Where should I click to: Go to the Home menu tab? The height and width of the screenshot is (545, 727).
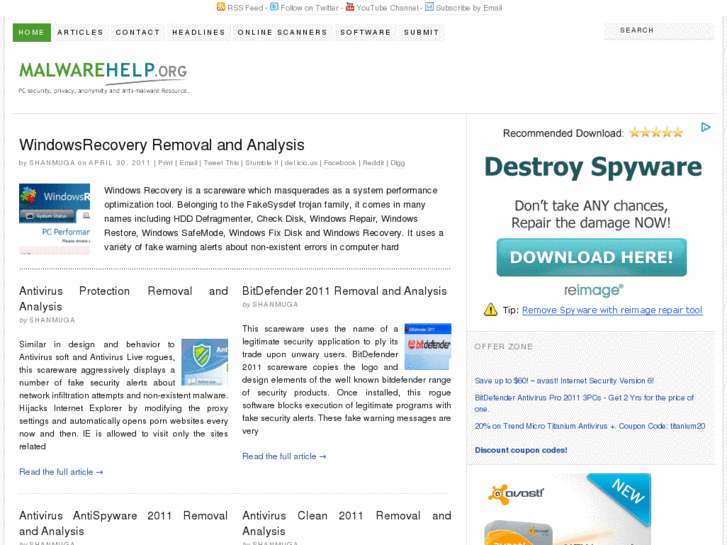coord(32,32)
